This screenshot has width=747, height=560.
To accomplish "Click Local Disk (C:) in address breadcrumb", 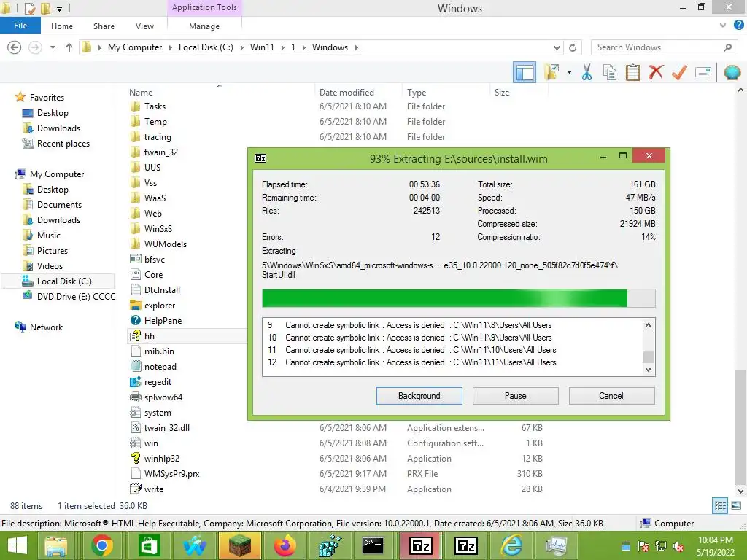I will coord(206,47).
